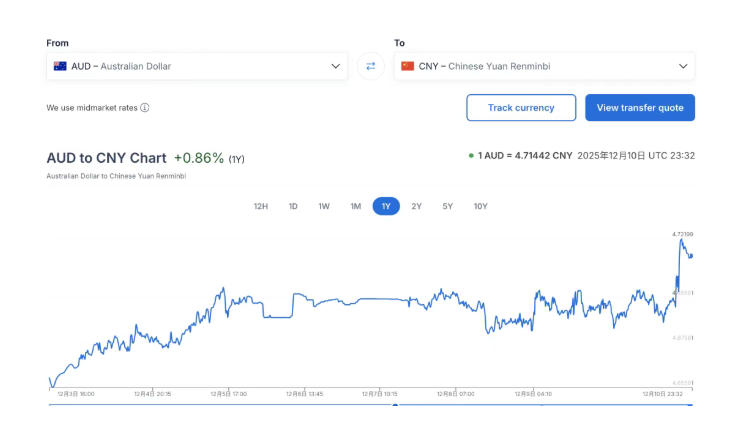Viewport: 751px width, 427px height.
Task: Select the 12H chart range
Action: coord(261,206)
